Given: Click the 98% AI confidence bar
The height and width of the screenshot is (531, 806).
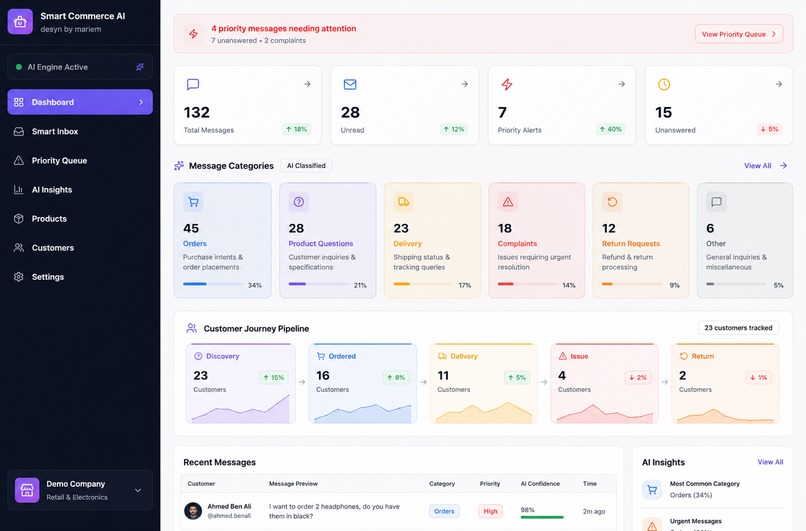Looking at the screenshot, I should pyautogui.click(x=542, y=517).
